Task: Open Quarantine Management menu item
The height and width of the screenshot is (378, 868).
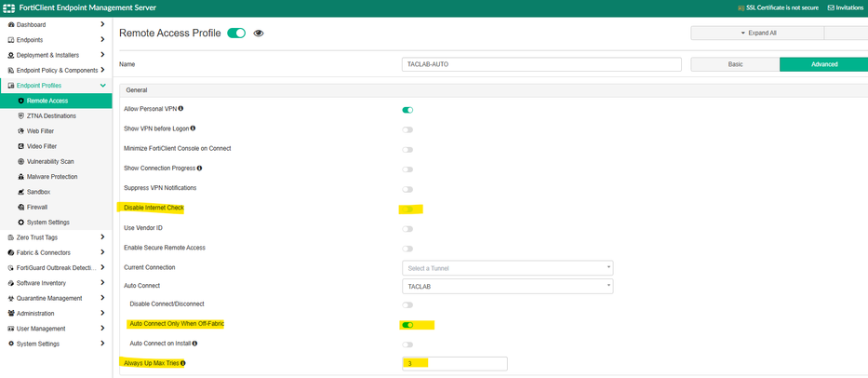Action: click(56, 298)
